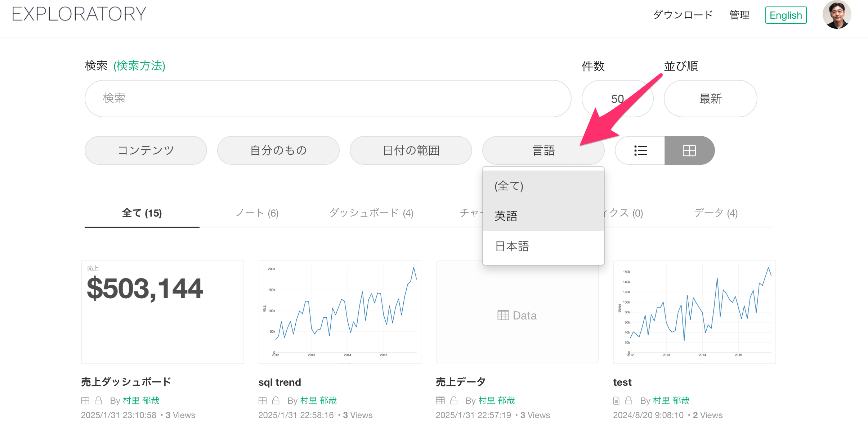The width and height of the screenshot is (868, 431).
Task: Open the 管理 page
Action: (739, 15)
